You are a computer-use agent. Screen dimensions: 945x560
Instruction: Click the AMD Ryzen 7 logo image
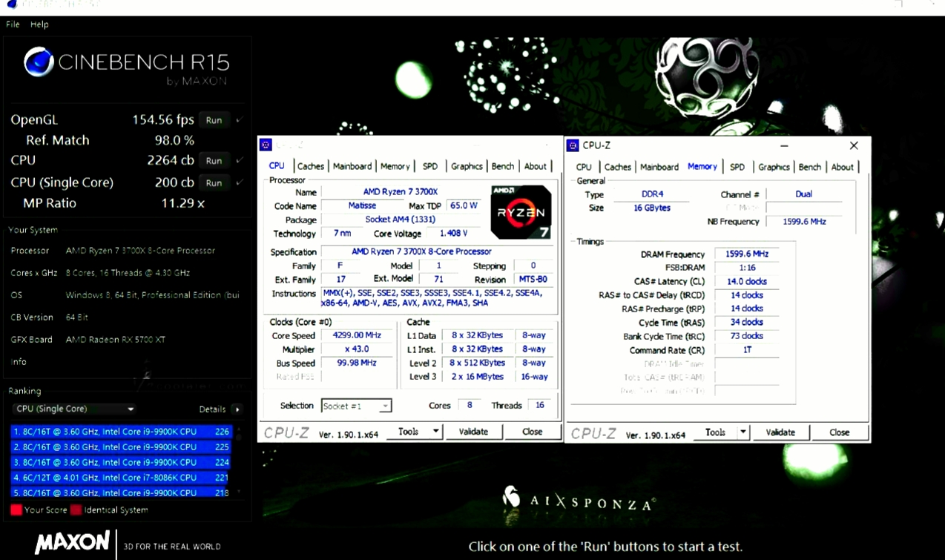521,211
